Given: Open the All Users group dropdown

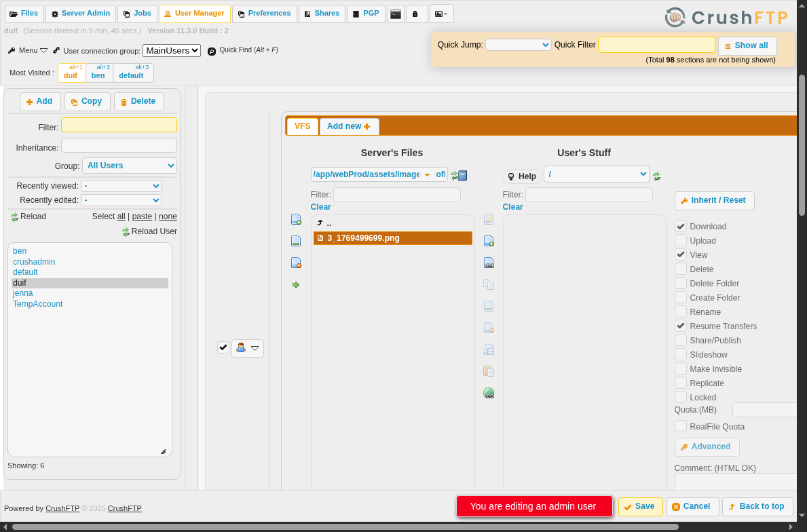Looking at the screenshot, I should click(x=129, y=166).
